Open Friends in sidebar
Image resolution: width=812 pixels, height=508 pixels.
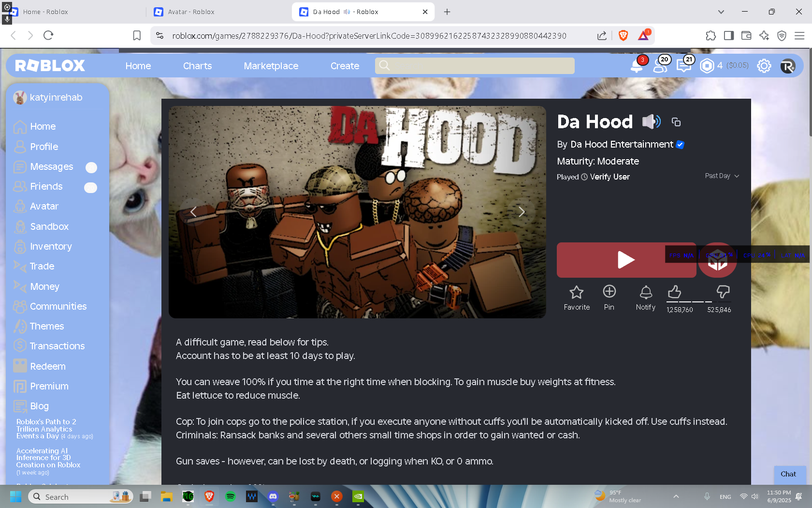(38, 187)
